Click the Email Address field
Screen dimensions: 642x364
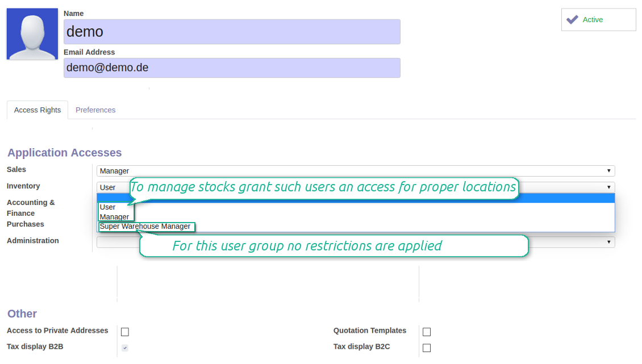tap(232, 68)
